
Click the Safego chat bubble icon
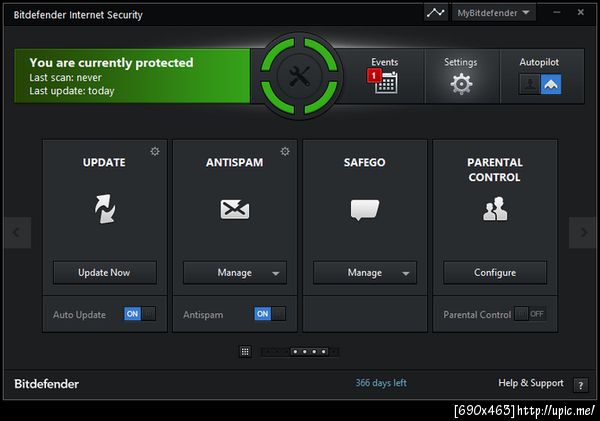point(365,209)
